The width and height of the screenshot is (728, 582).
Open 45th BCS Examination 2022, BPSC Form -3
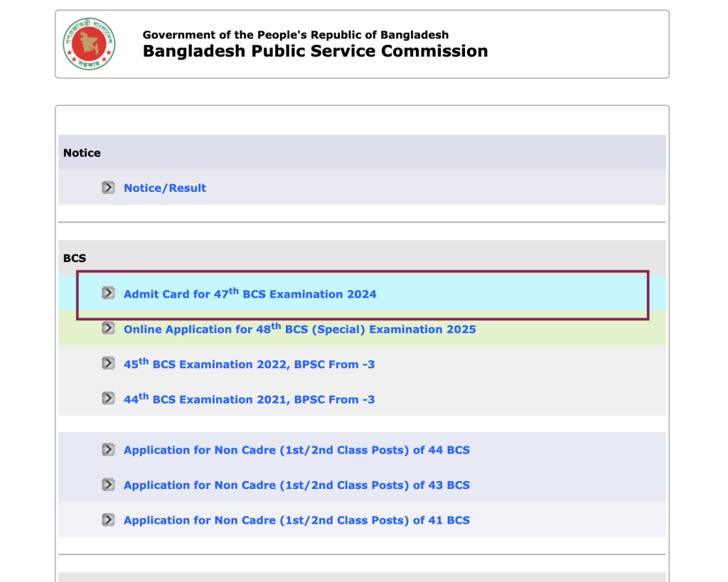point(249,364)
